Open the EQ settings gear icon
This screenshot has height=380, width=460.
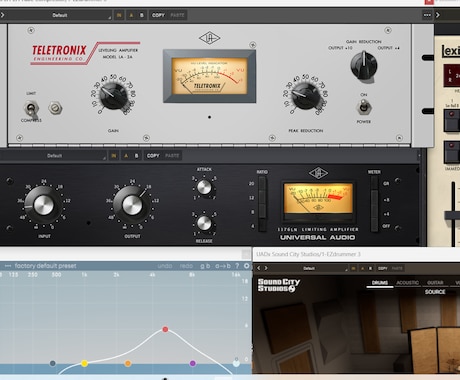coord(247,266)
